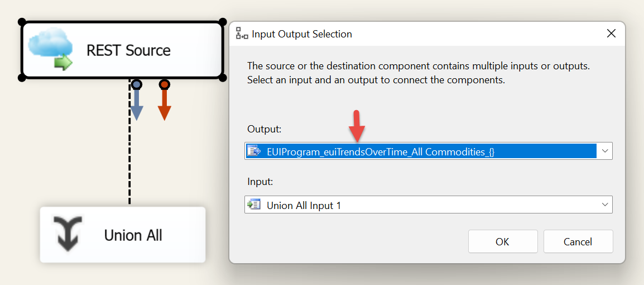The height and width of the screenshot is (285, 644).
Task: Confirm selection with the OK button
Action: coord(503,241)
